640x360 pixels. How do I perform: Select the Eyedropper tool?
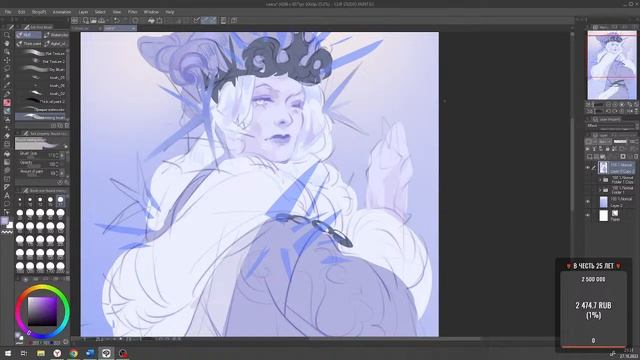point(7,85)
